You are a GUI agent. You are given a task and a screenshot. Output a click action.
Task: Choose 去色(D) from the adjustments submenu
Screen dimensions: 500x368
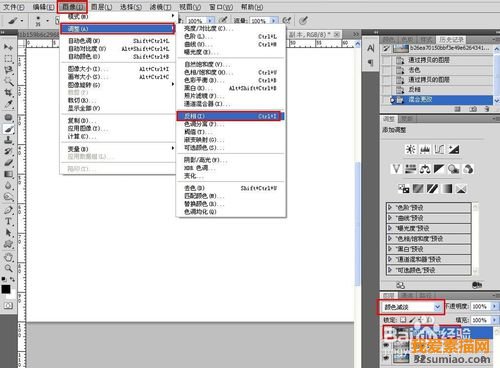231,188
